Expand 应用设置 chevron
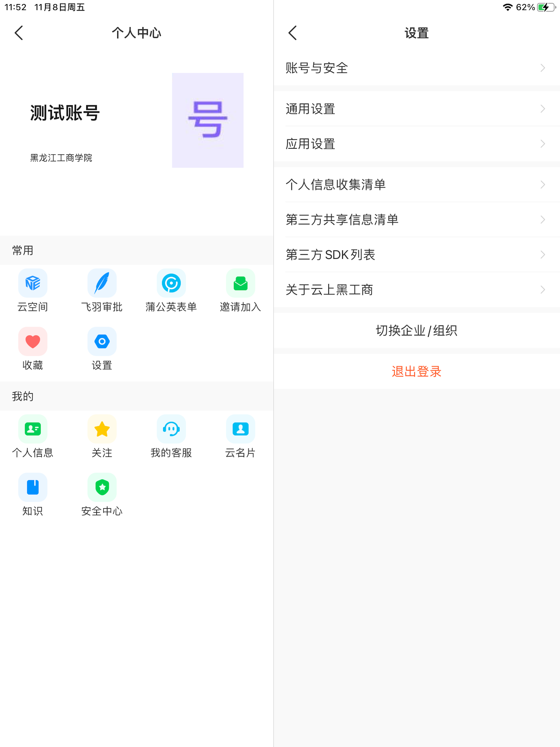Viewport: 560px width, 747px height. pos(542,144)
